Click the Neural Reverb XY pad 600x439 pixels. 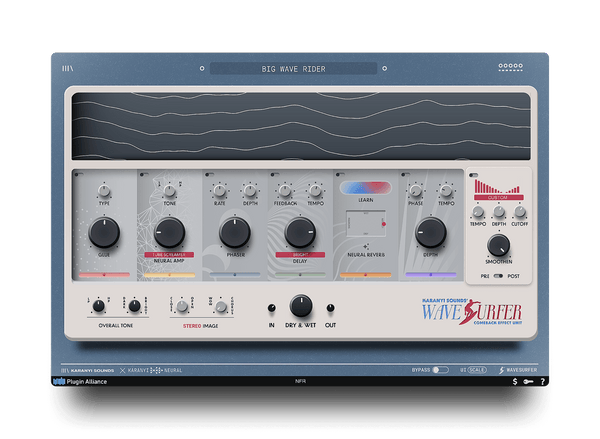click(365, 225)
